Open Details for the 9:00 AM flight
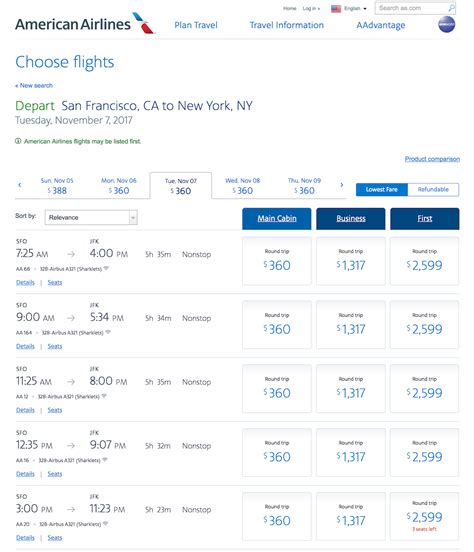The height and width of the screenshot is (552, 474). 25,346
